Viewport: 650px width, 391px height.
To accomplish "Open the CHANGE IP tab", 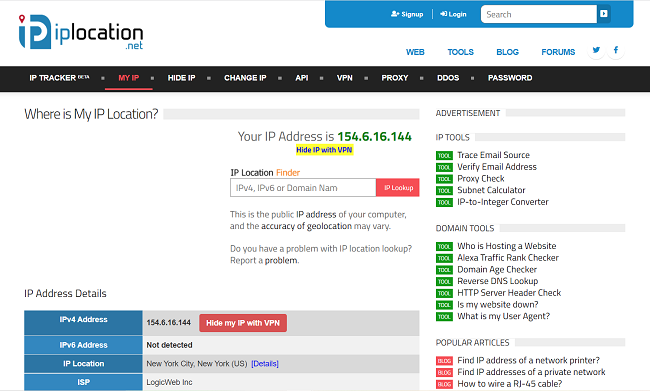I will pos(245,78).
